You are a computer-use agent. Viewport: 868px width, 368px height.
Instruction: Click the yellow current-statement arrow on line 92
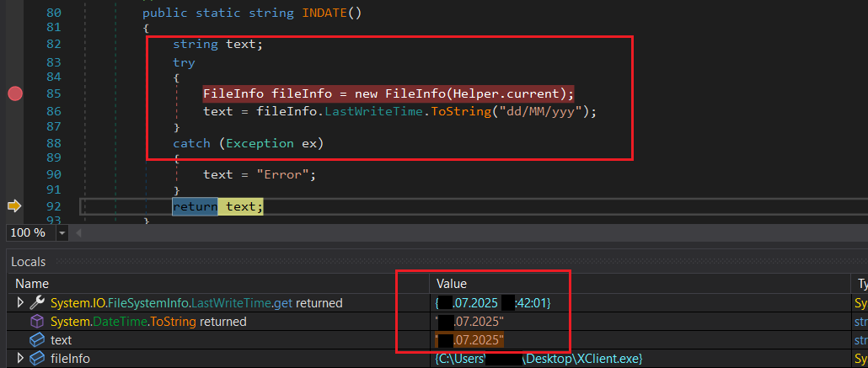pos(13,206)
